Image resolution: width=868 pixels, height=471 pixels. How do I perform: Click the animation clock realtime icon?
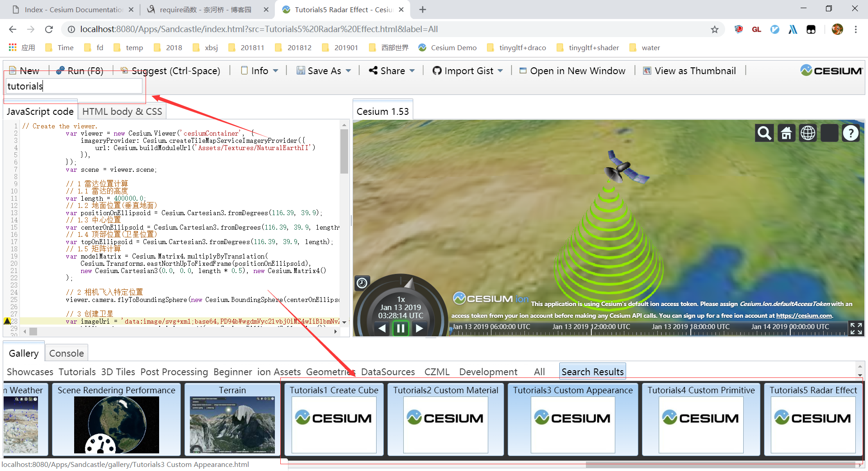(362, 283)
